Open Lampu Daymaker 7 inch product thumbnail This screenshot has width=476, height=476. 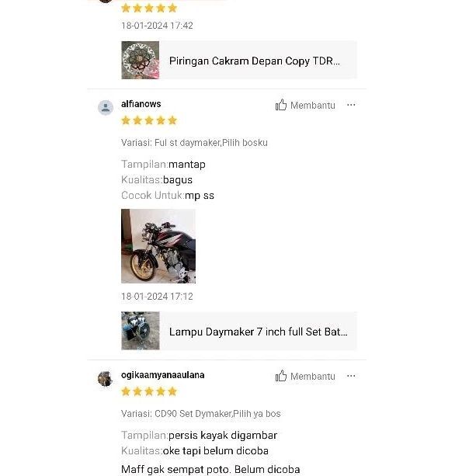tap(141, 331)
